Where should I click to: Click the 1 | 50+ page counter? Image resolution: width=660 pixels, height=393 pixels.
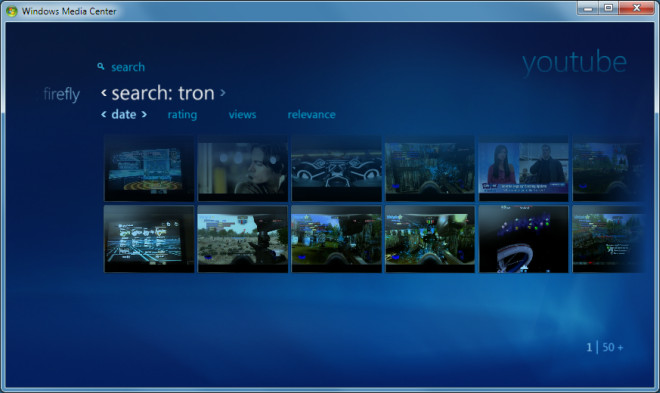(x=605, y=347)
